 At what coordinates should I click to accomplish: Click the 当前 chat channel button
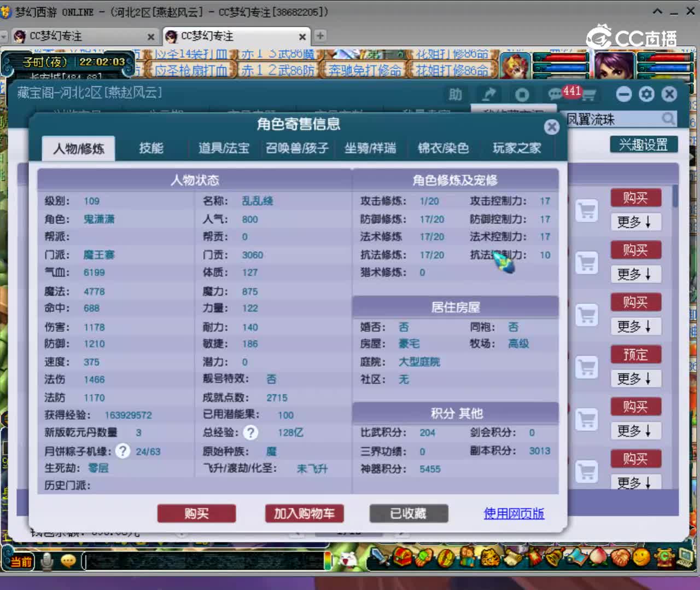[21, 562]
